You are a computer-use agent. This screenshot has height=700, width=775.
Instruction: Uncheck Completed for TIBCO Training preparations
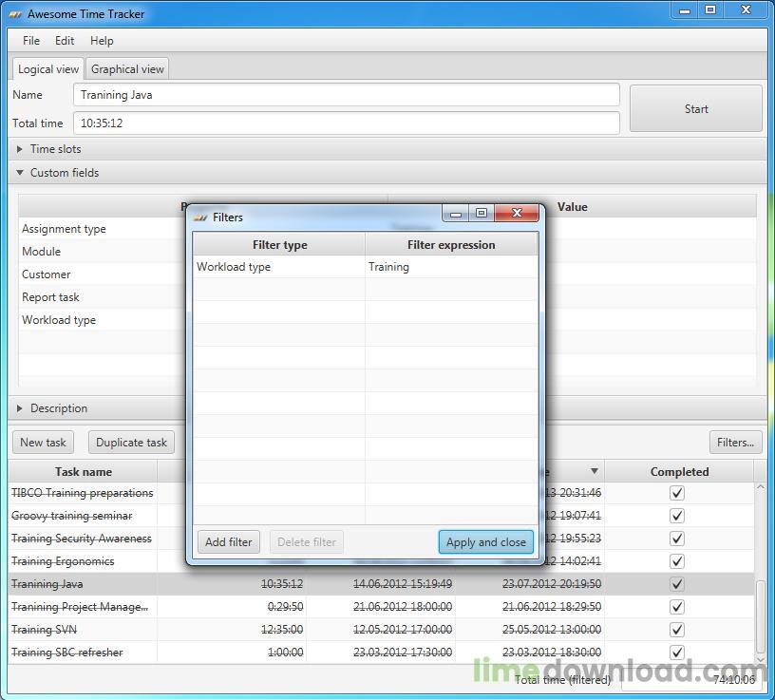click(676, 493)
